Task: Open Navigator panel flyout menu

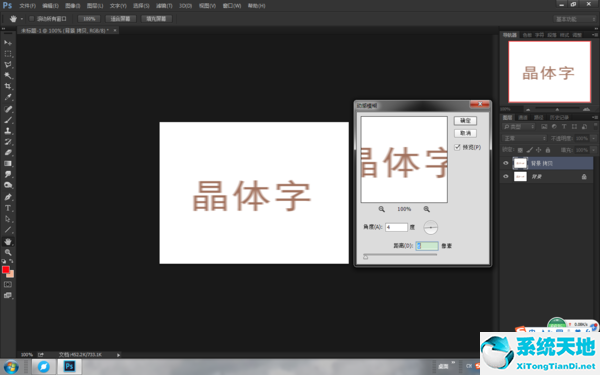Action: pyautogui.click(x=595, y=35)
